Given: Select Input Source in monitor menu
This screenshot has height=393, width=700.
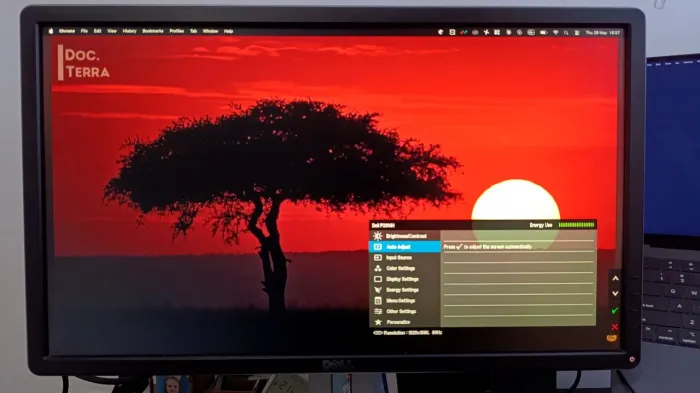Looking at the screenshot, I should coord(405,258).
